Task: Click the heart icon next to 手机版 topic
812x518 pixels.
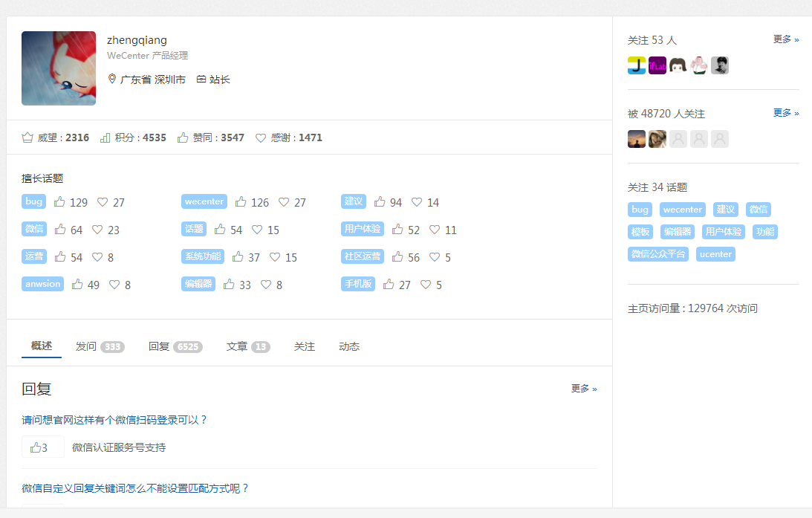Action: [x=426, y=285]
